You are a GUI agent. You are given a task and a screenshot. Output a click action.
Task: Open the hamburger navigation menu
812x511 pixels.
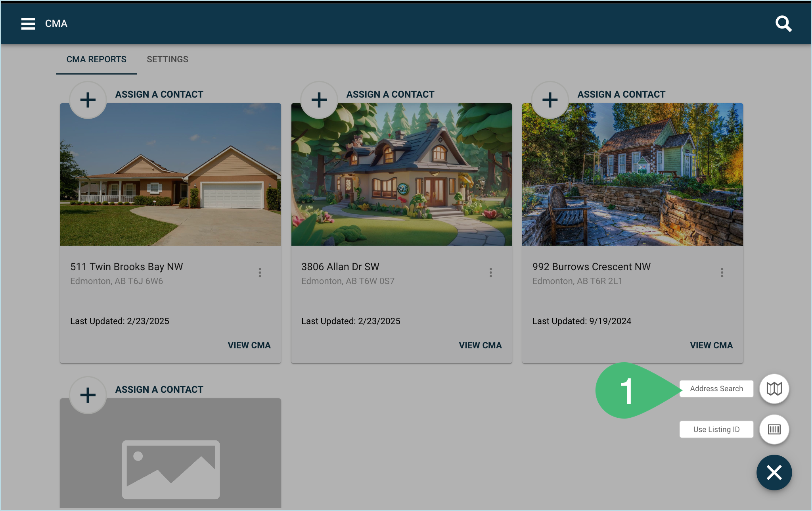tap(28, 24)
